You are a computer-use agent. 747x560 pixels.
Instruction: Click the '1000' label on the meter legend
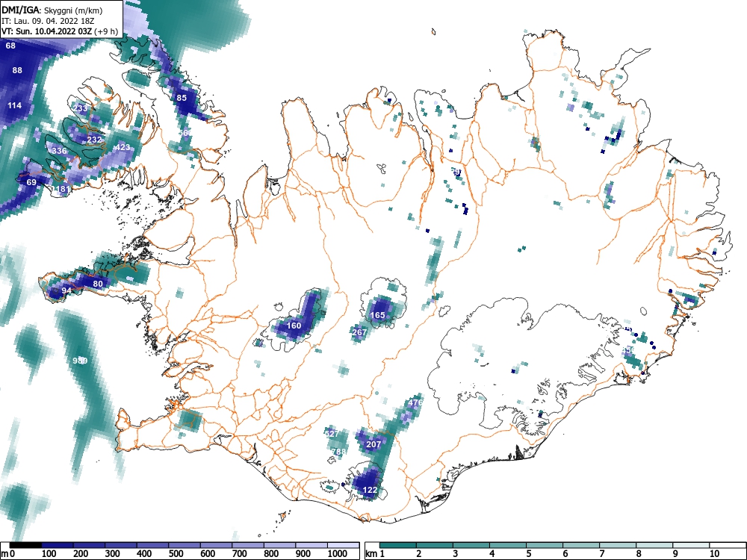click(338, 554)
